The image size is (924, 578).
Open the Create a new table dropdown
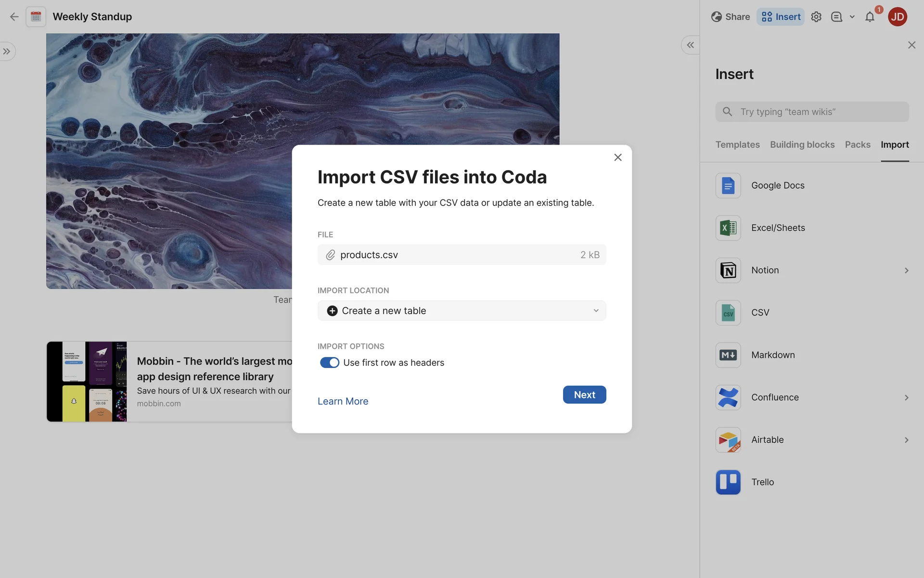click(x=462, y=311)
